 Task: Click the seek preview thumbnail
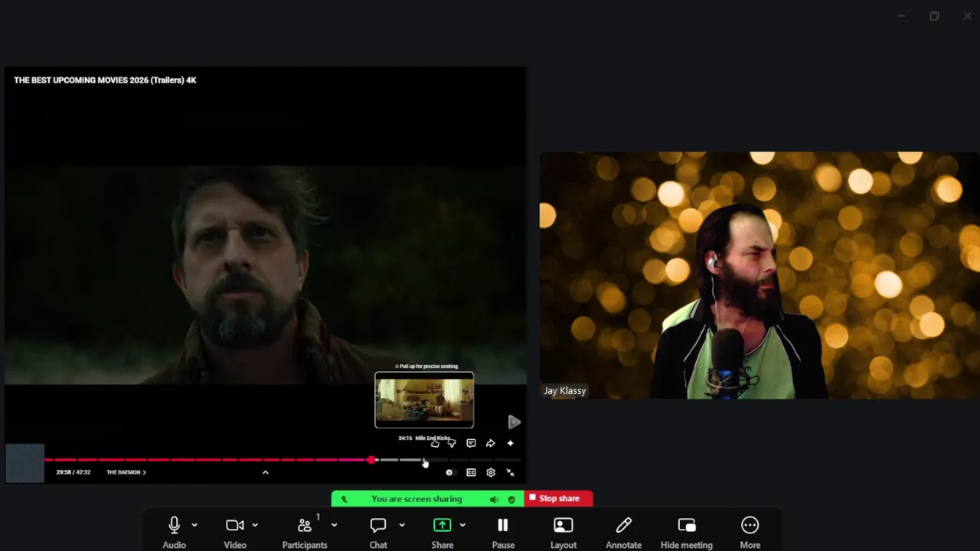point(424,400)
